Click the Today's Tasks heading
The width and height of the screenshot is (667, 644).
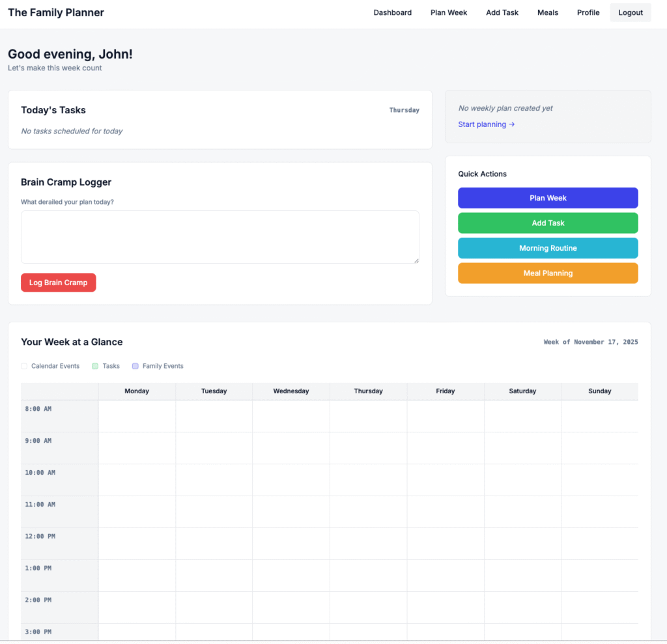click(x=53, y=110)
